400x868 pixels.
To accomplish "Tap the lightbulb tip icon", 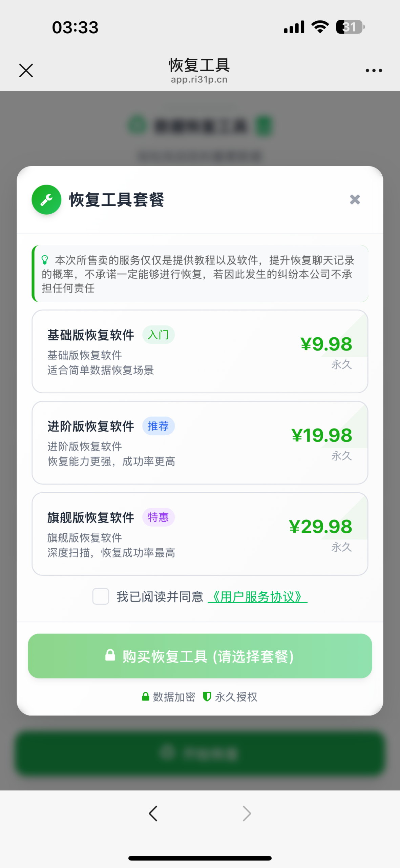I will pyautogui.click(x=45, y=260).
